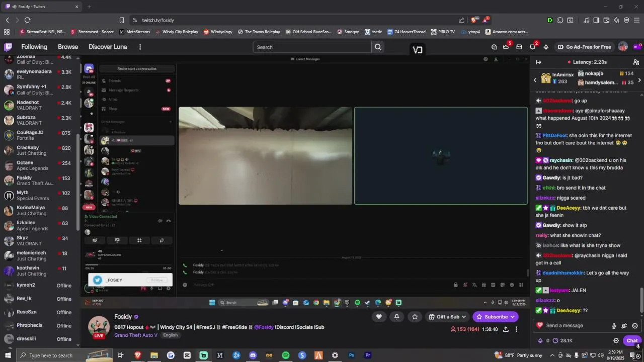Screen dimensions: 644x362
Task: Click the Windows Start button
Action: tap(8, 355)
